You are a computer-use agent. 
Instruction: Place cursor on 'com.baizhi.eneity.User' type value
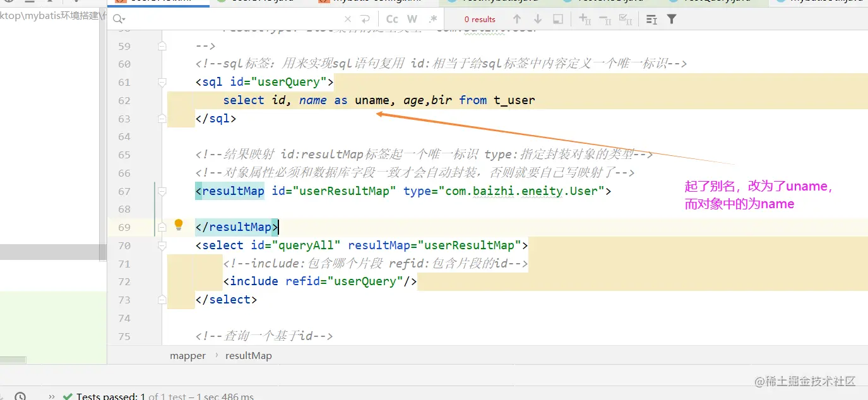tap(521, 191)
